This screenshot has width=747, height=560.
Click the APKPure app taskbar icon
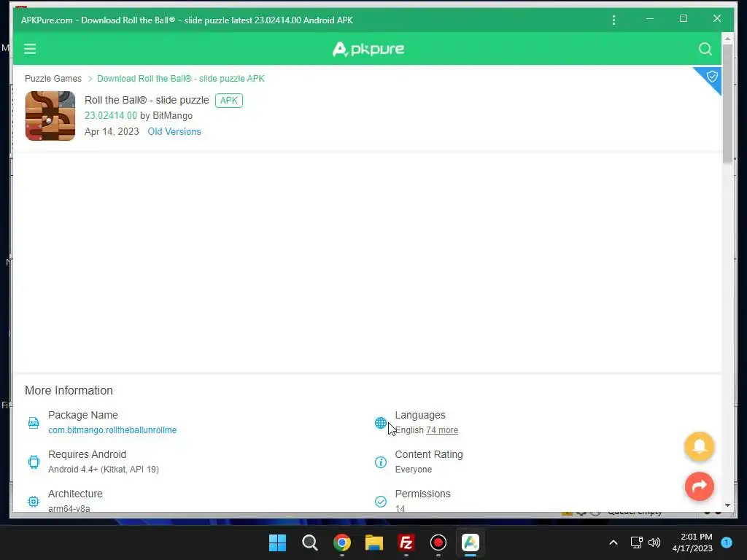pyautogui.click(x=471, y=542)
